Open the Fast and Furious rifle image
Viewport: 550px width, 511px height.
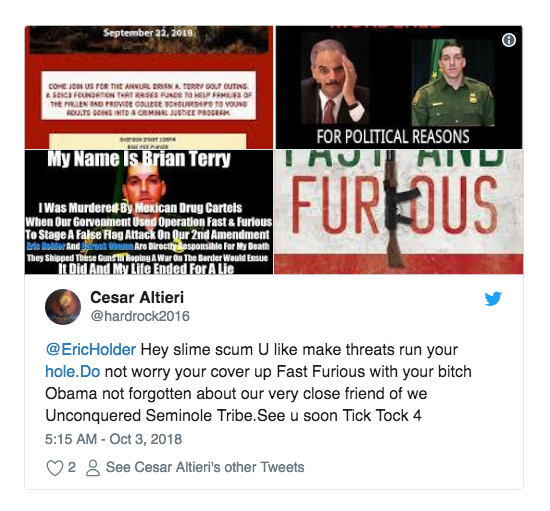399,212
